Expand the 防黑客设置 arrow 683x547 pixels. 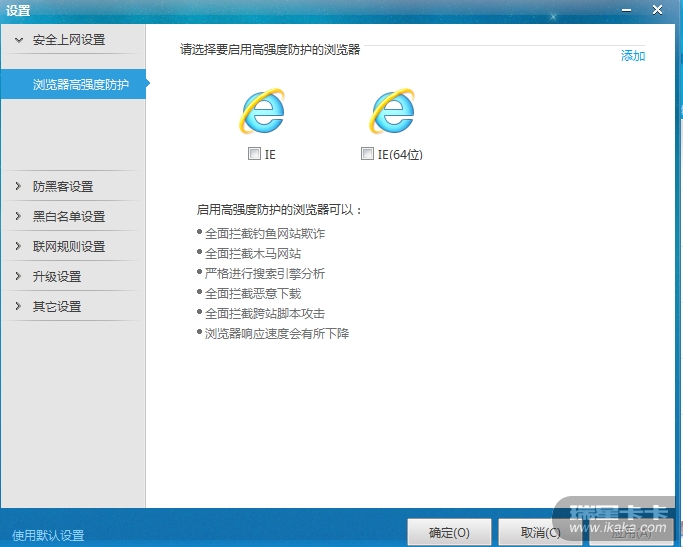point(18,186)
